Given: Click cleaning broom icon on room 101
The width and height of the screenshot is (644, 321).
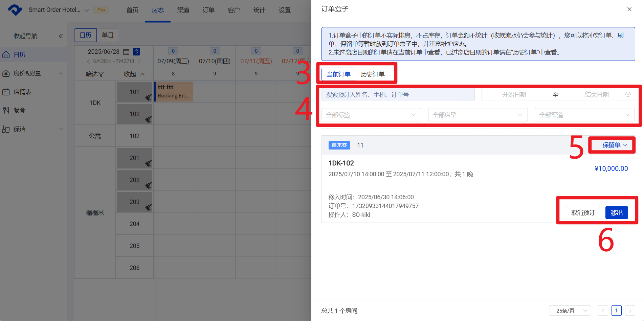Looking at the screenshot, I should point(148,97).
